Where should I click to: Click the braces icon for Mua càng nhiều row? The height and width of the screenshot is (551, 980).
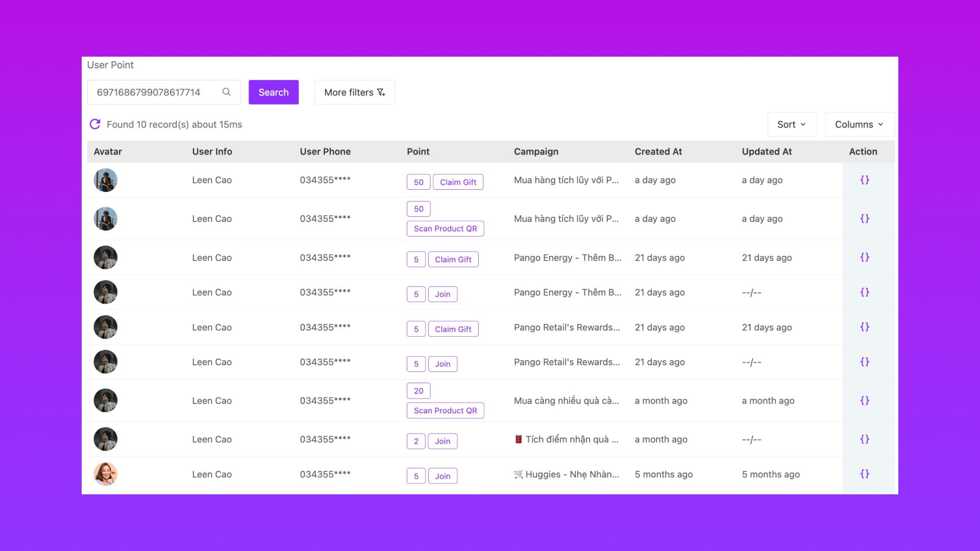pyautogui.click(x=864, y=400)
